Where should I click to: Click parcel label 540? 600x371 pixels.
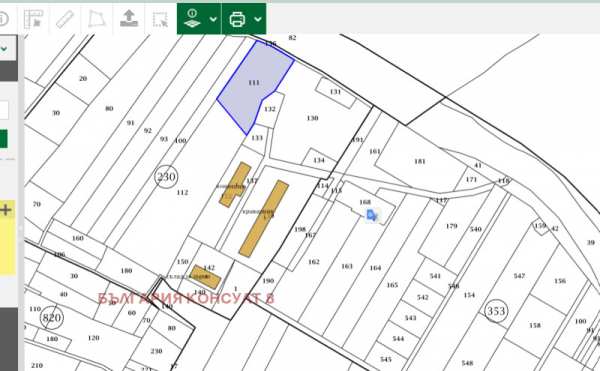click(x=476, y=229)
